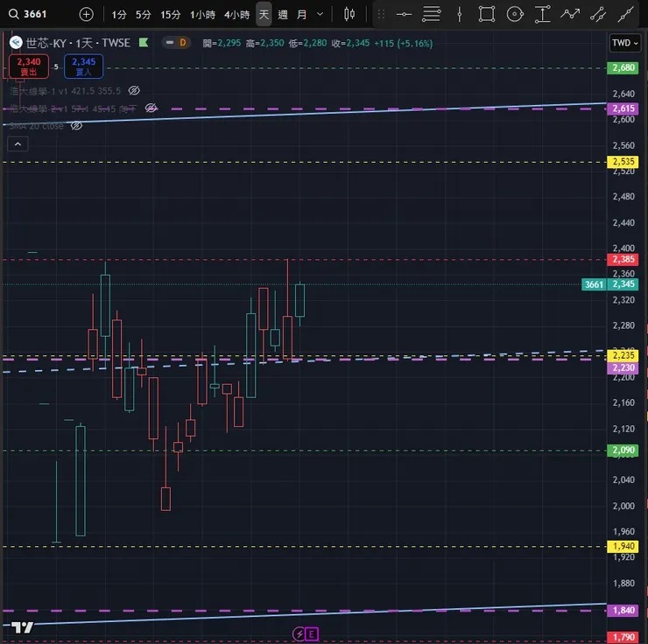Select the price range measure tool
648x644 pixels.
(543, 15)
